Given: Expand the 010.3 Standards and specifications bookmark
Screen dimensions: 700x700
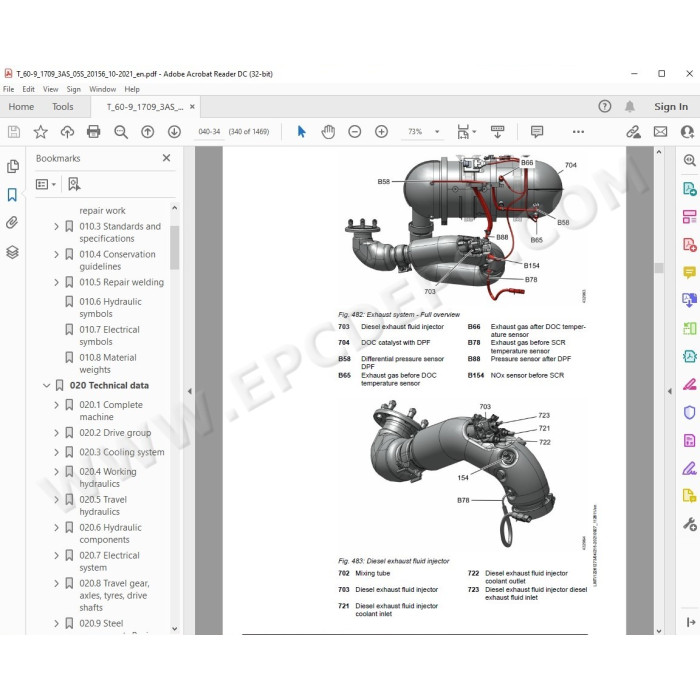Looking at the screenshot, I should (56, 226).
